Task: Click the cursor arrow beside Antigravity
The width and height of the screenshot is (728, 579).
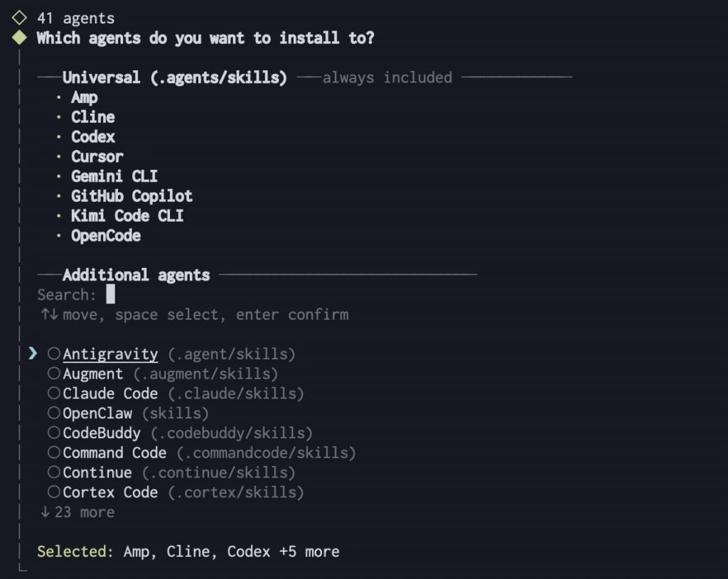Action: 32,353
